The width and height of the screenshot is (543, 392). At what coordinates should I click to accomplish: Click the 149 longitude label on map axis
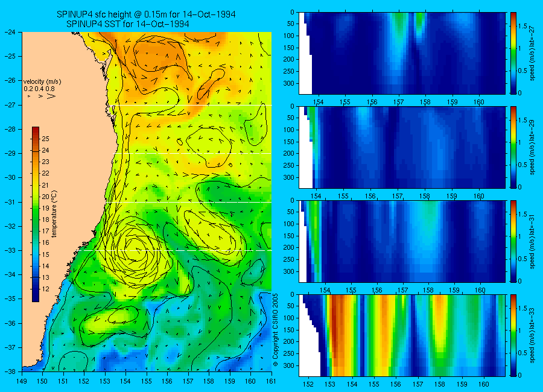point(22,381)
